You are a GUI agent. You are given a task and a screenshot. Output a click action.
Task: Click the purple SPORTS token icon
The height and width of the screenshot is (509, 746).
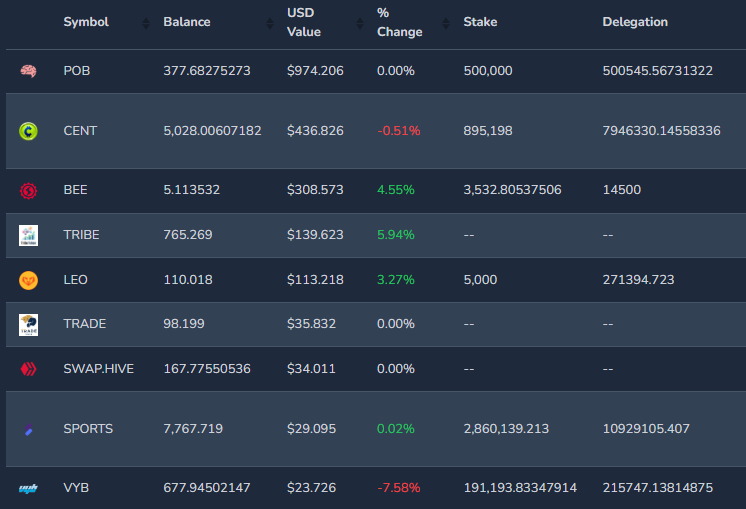(29, 429)
